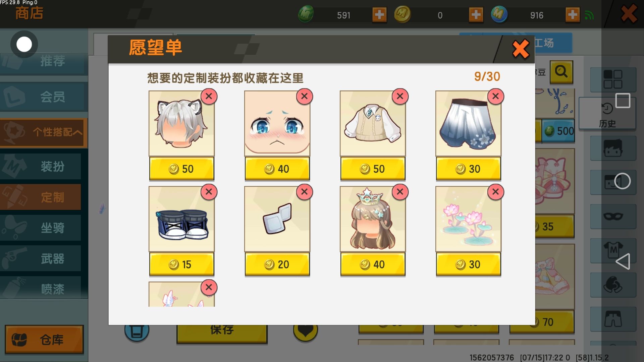The width and height of the screenshot is (644, 362).
Task: Click the yellow search magnifier icon
Action: pyautogui.click(x=561, y=72)
